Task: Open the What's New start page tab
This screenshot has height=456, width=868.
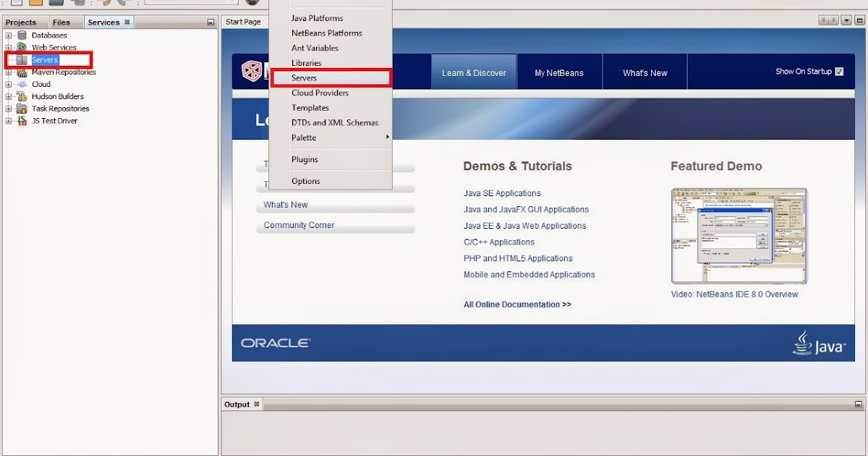Action: click(x=645, y=72)
